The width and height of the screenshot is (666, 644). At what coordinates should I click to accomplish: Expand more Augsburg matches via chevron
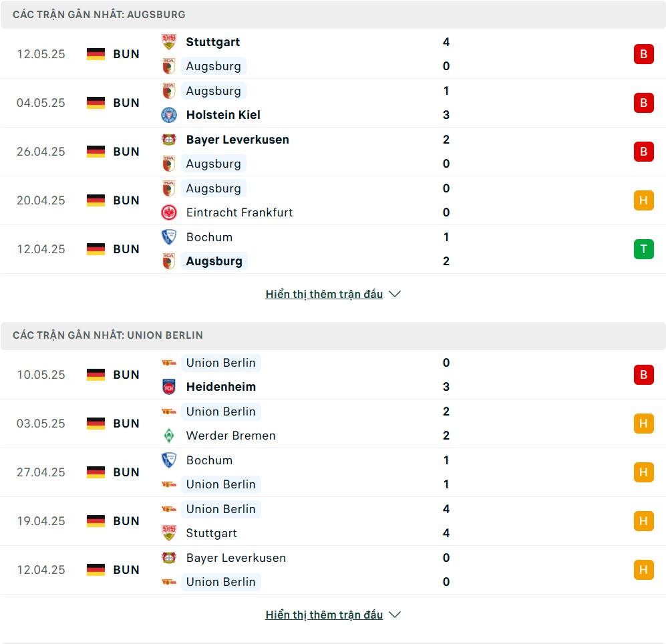[395, 294]
